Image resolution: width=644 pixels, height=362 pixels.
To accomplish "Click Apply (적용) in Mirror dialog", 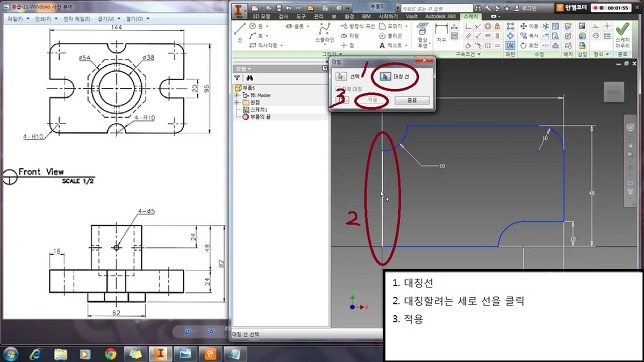I will point(372,100).
